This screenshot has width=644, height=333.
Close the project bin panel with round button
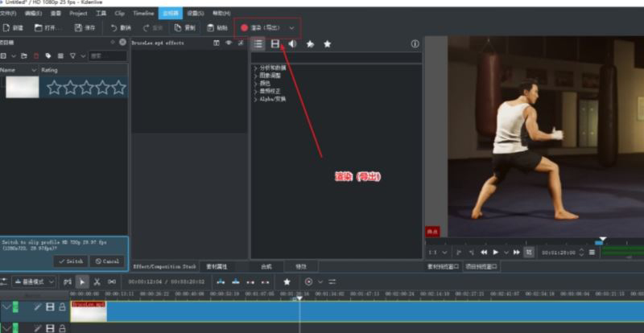[x=122, y=42]
